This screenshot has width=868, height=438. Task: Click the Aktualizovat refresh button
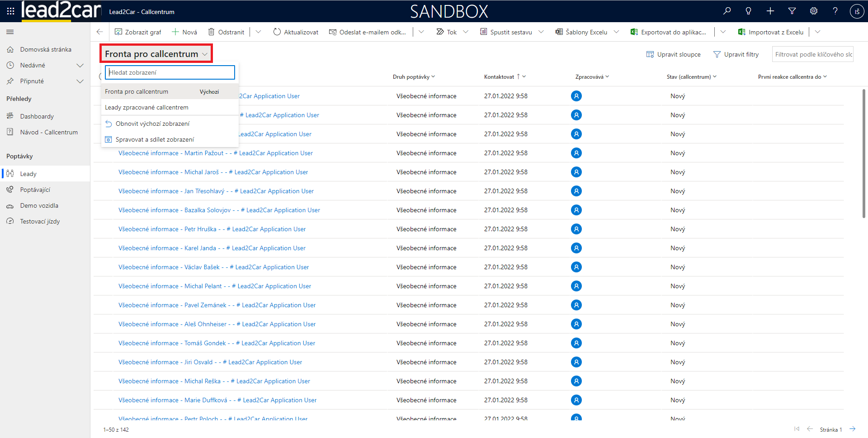tap(296, 32)
